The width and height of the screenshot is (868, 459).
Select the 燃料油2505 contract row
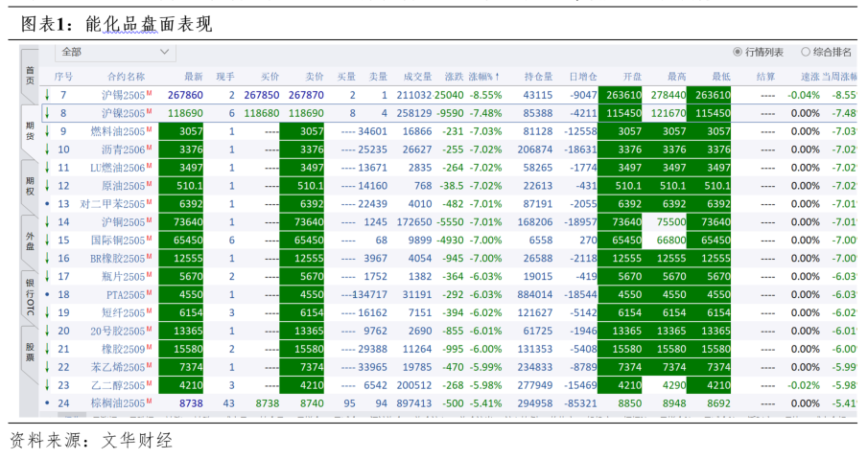(119, 131)
